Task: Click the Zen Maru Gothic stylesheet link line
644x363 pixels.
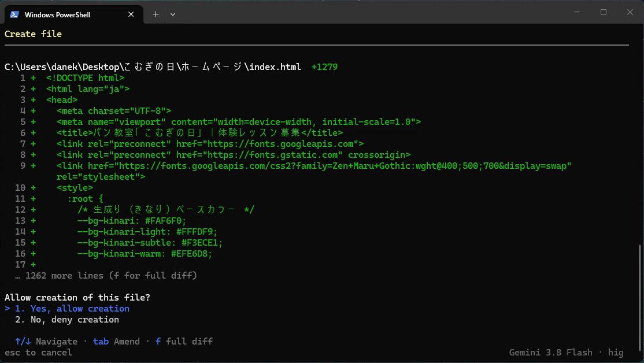Action: click(x=314, y=166)
